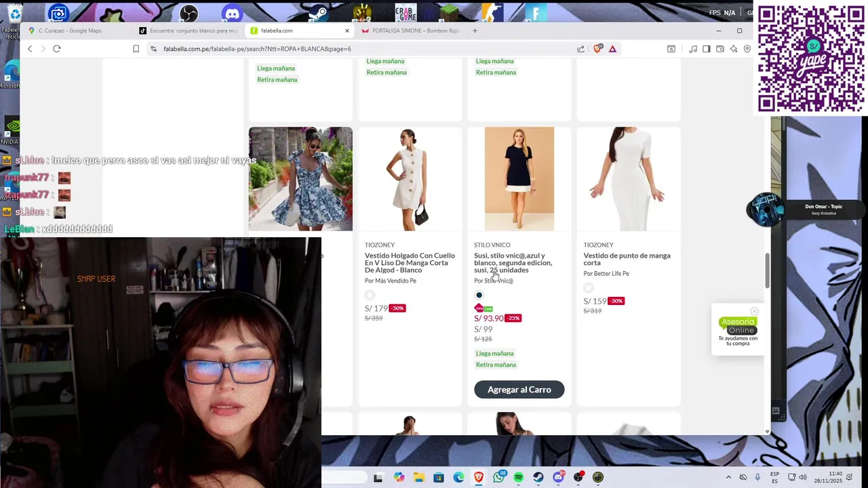Open the navy and white Susi dress photo
868x488 pixels.
519,179
